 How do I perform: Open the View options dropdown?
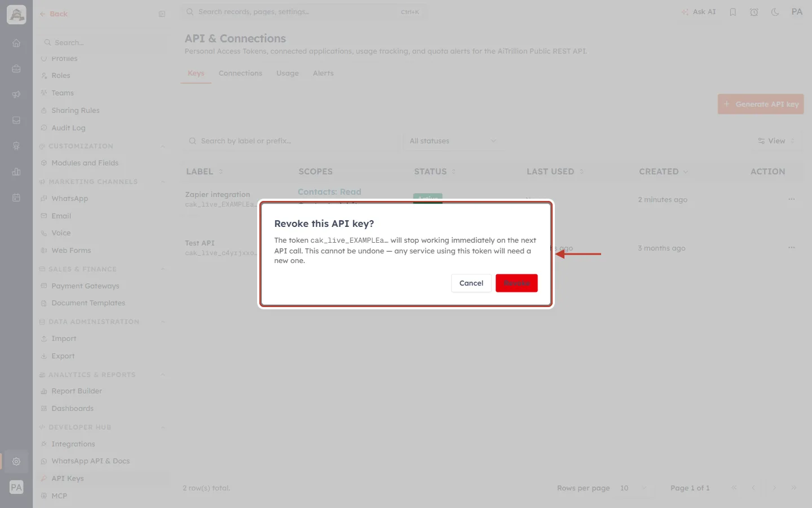pyautogui.click(x=776, y=141)
